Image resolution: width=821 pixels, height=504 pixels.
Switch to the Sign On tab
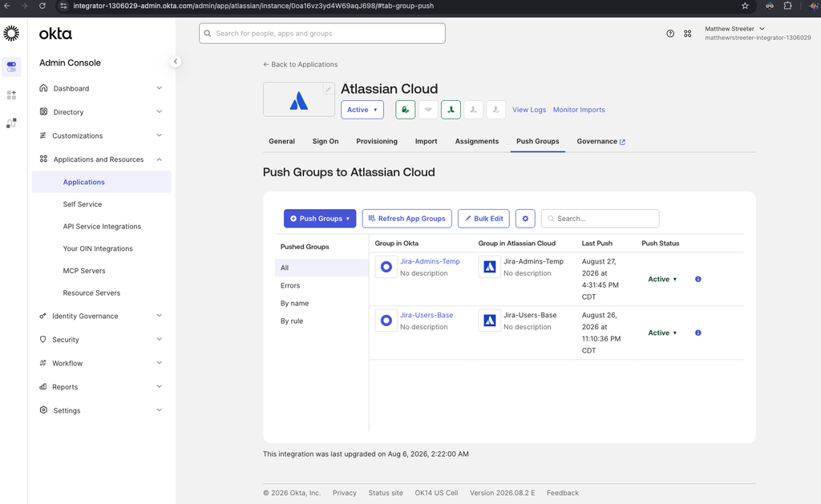326,141
